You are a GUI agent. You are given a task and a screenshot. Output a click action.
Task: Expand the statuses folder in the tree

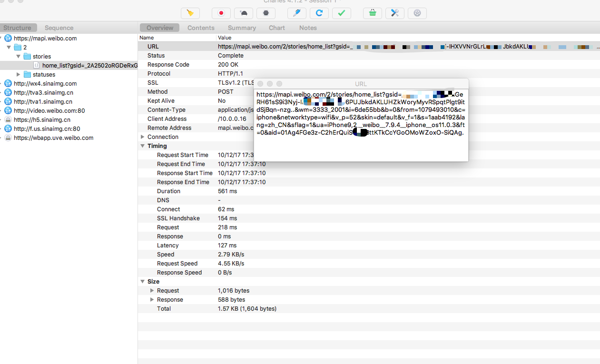[x=19, y=75]
